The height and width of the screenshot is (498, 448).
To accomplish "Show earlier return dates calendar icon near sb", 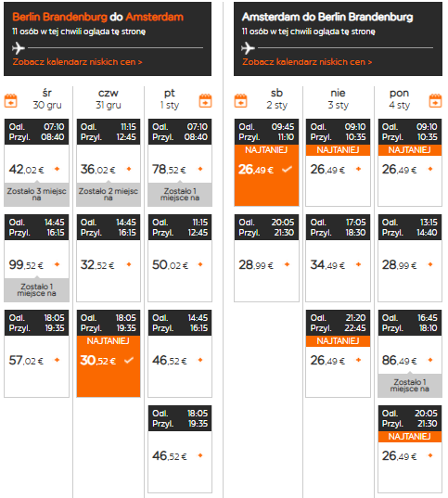I will [x=240, y=101].
